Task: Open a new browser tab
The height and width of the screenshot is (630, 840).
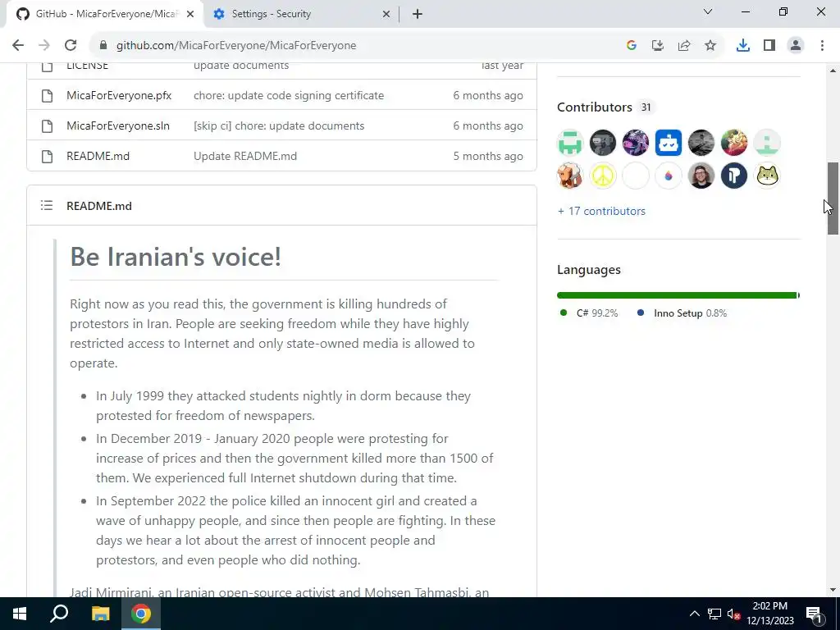Action: click(x=418, y=15)
